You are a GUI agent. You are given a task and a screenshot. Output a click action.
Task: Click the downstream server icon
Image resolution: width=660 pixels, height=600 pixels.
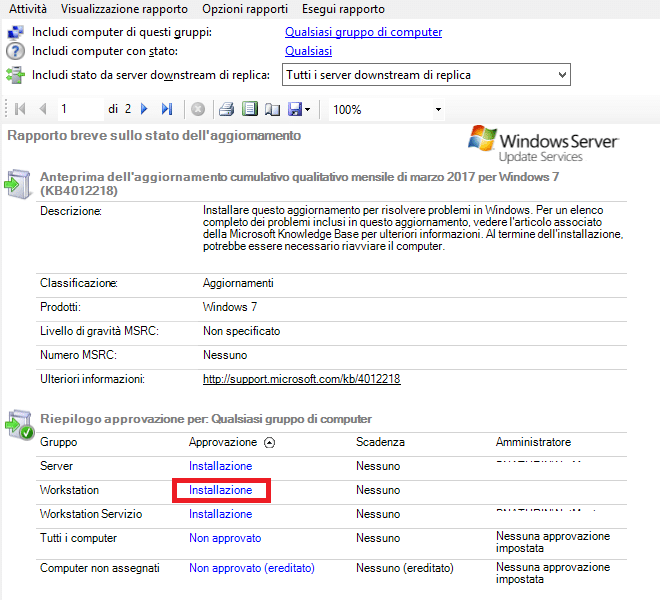pos(15,75)
